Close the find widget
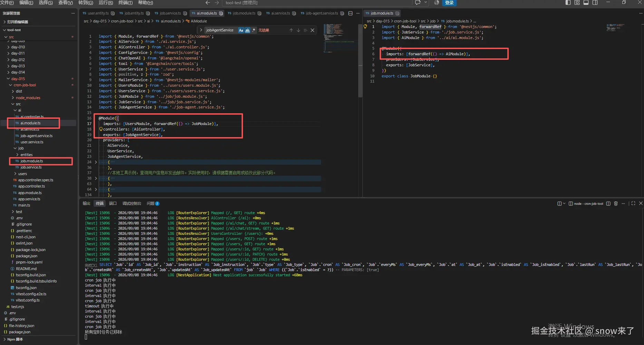Screen dimensions: 644x345 (x=312, y=30)
